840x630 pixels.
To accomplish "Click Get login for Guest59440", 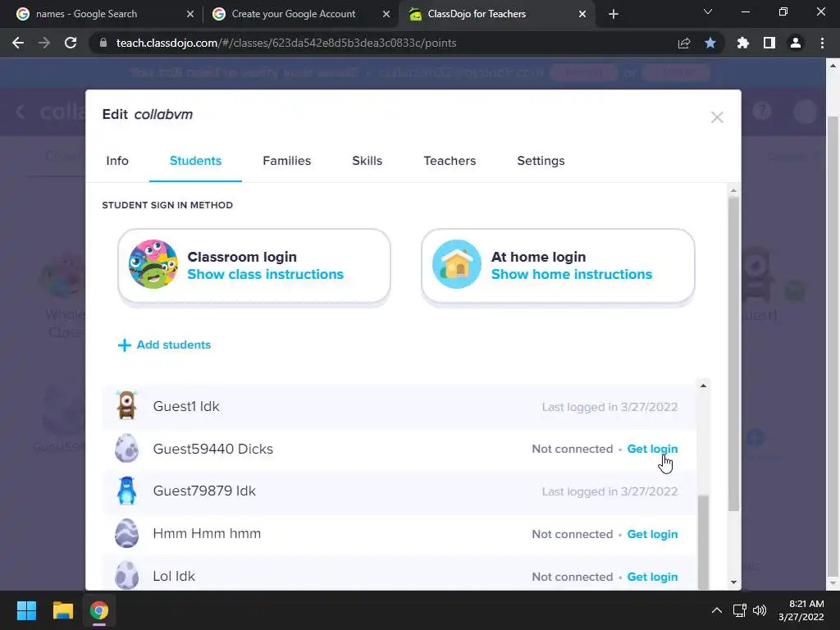I will pyautogui.click(x=652, y=449).
